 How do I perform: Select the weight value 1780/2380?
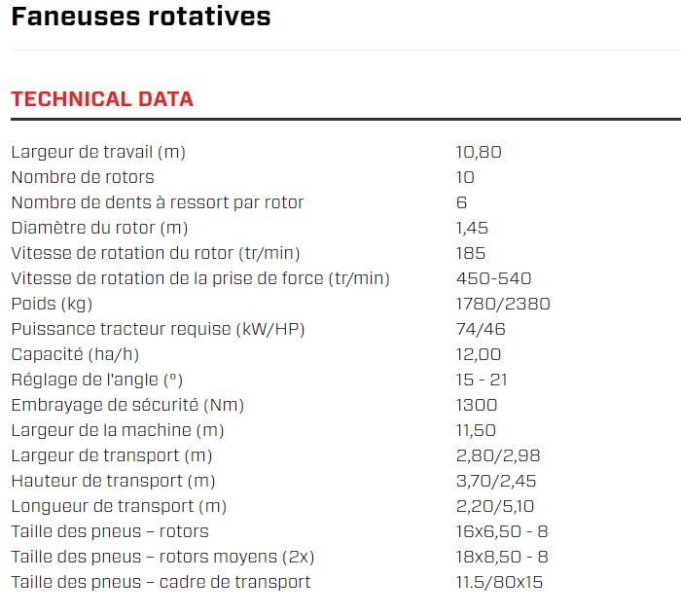pos(503,304)
